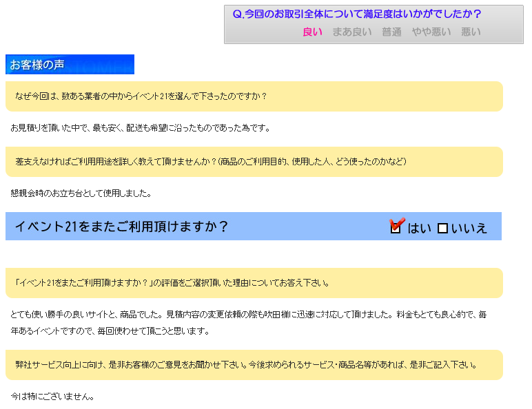Choose まあ良い satisfaction option

(x=351, y=32)
